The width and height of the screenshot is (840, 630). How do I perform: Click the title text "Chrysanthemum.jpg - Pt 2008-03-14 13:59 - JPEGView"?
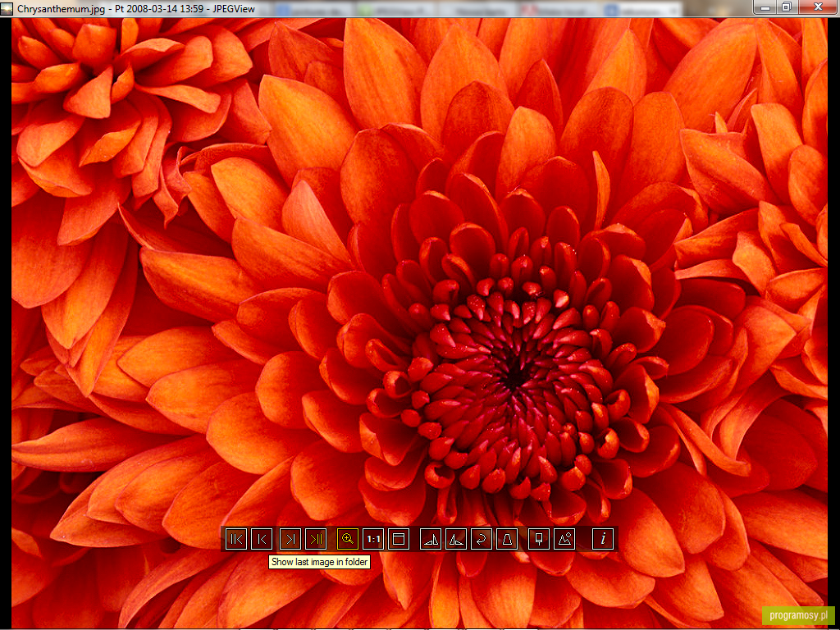[x=136, y=9]
